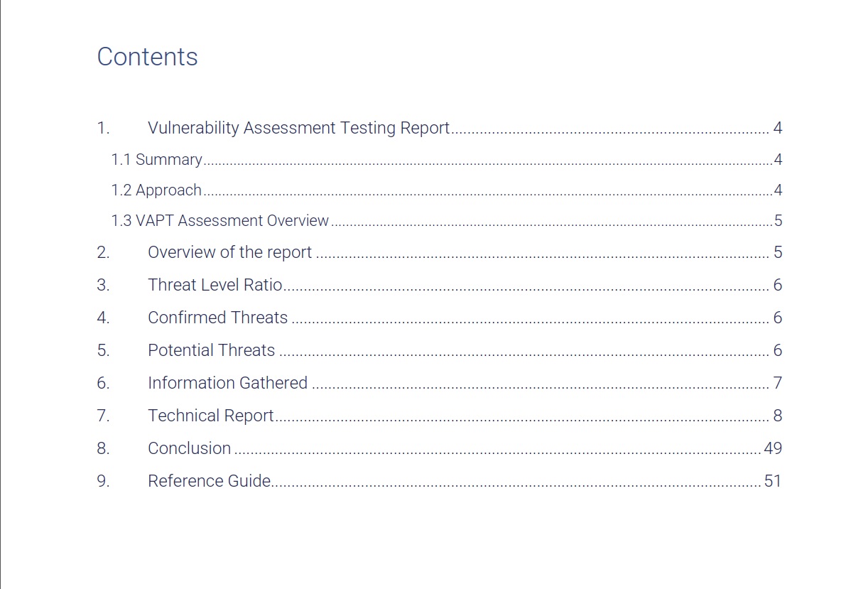
Task: Click page number 5 beside VAPT Assessment Overview
Action: (779, 220)
